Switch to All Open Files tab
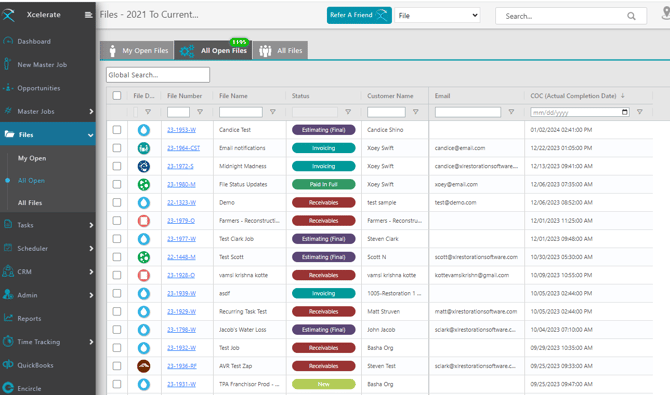 [213, 50]
